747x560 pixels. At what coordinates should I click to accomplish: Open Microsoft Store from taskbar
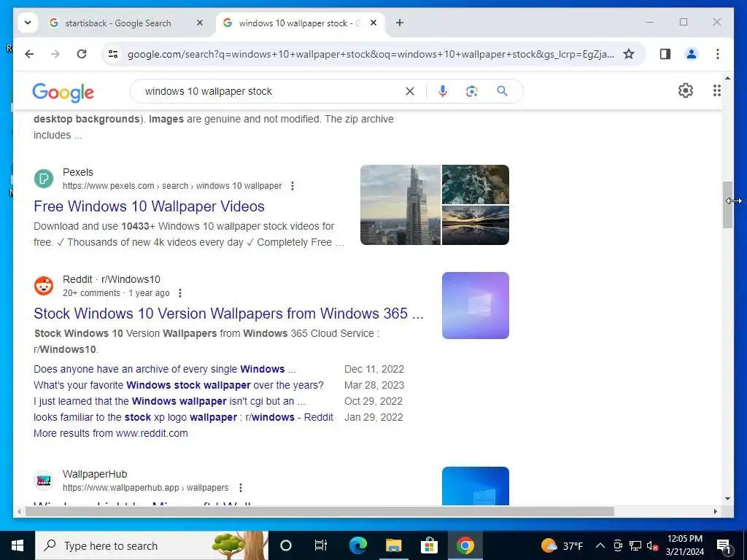[429, 545]
